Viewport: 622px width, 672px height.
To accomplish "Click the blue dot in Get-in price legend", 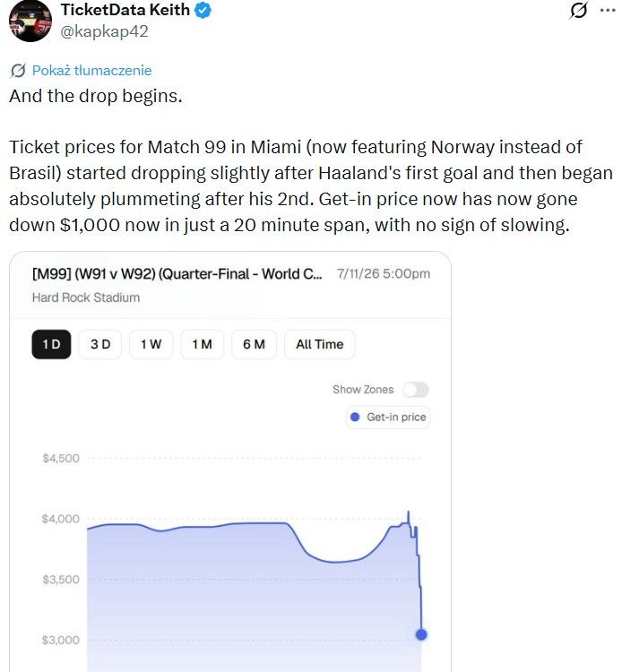I will tap(355, 417).
